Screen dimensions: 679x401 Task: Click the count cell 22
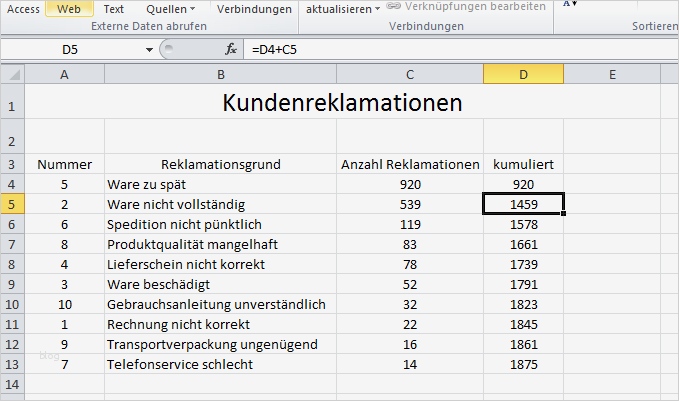(410, 324)
